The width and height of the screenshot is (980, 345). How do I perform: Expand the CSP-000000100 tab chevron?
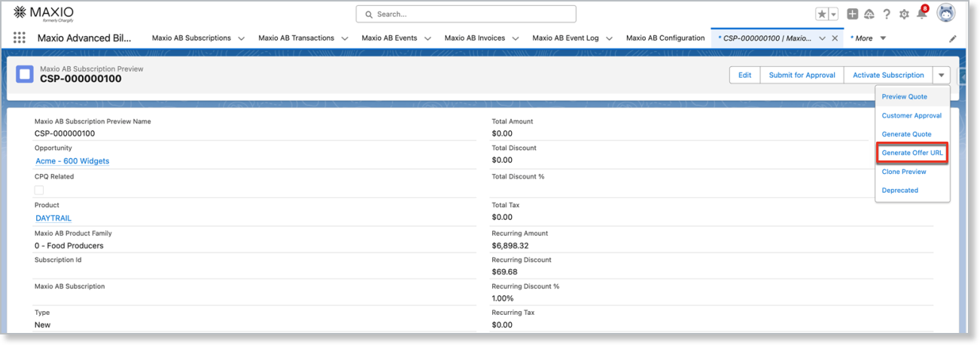pyautogui.click(x=822, y=38)
